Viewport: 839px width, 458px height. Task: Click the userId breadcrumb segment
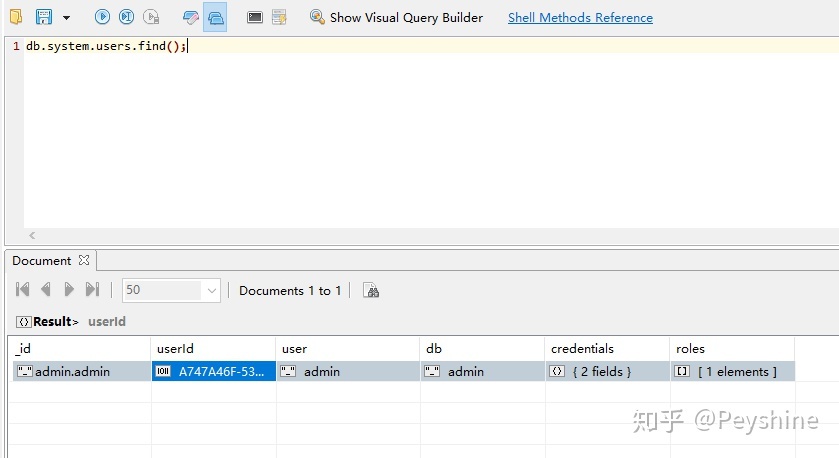tap(107, 322)
